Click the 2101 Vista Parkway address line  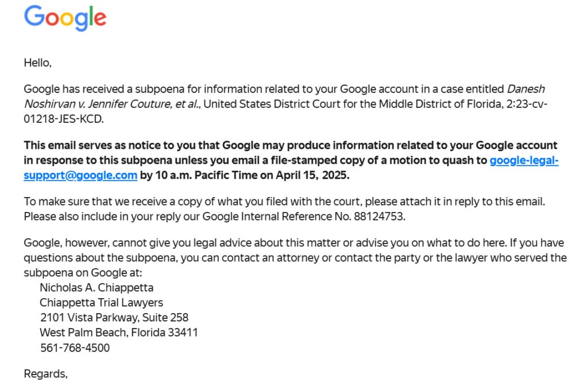(x=114, y=318)
